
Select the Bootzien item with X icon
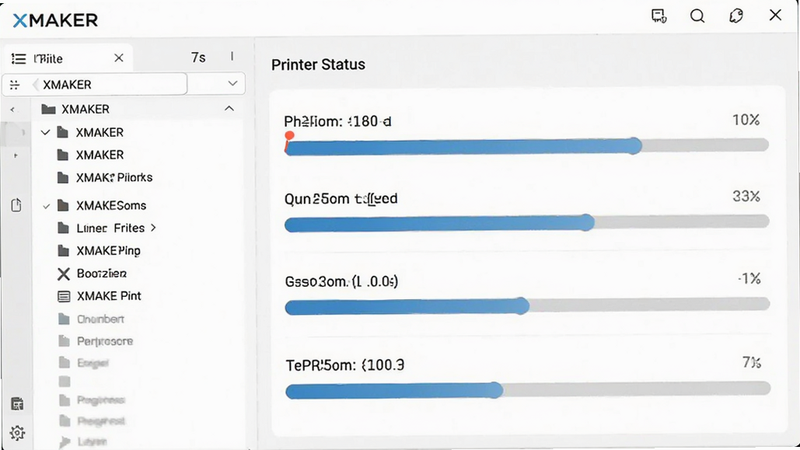click(x=92, y=273)
